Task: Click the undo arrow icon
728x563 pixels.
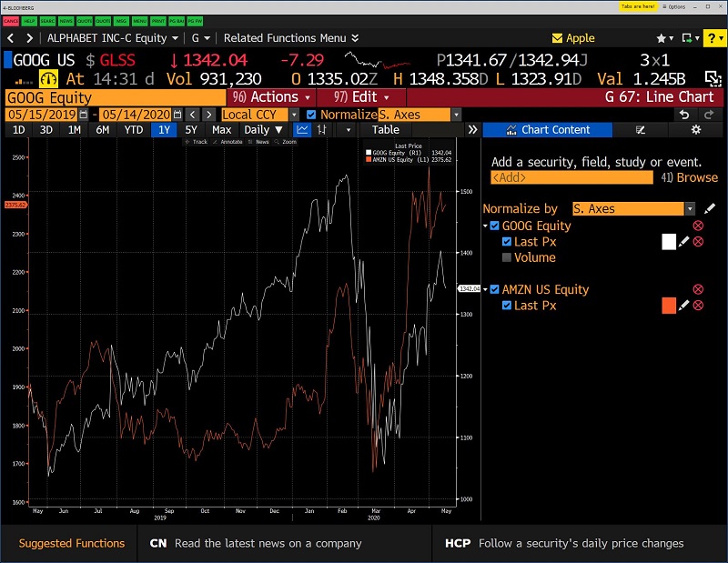Action: 684,115
